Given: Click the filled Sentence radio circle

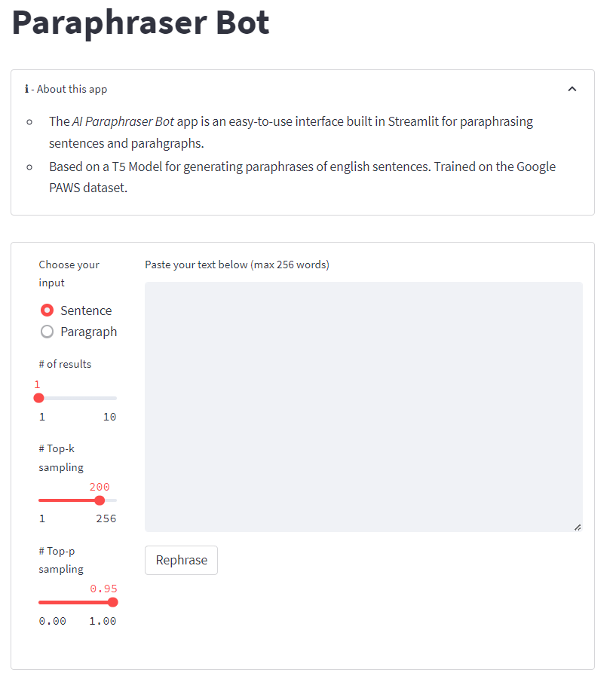Looking at the screenshot, I should click(46, 310).
